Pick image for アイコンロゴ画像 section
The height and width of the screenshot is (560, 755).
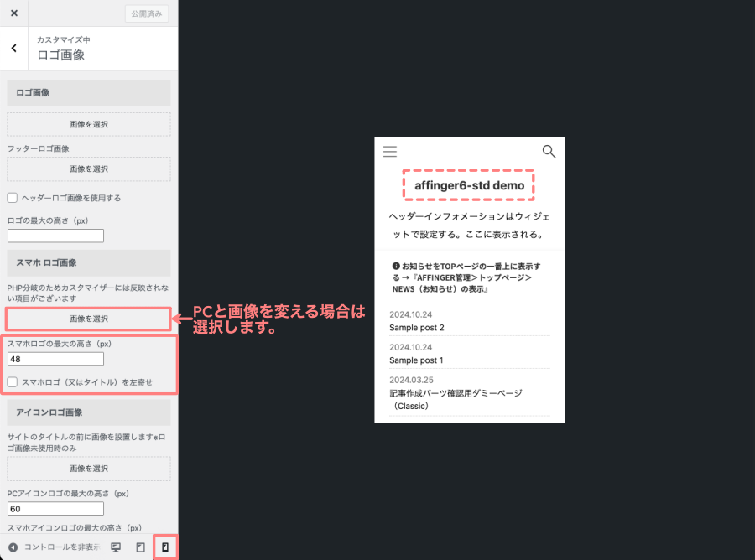pyautogui.click(x=88, y=469)
